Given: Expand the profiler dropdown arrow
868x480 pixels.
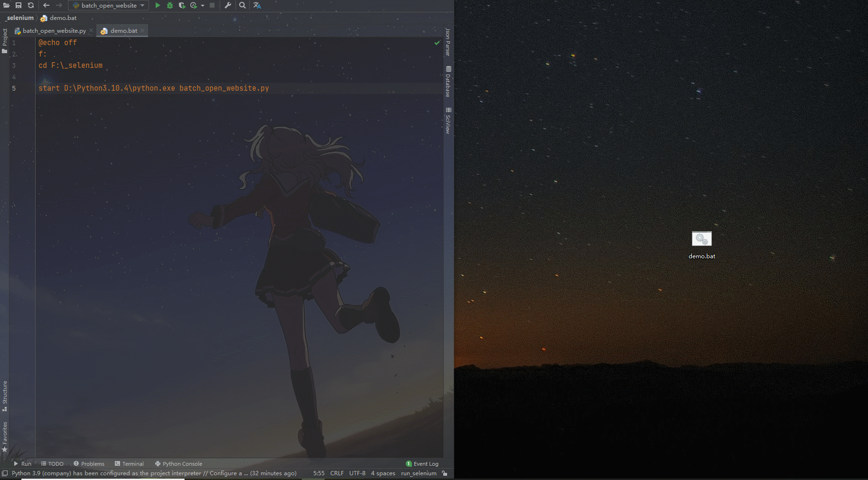Looking at the screenshot, I should point(203,6).
